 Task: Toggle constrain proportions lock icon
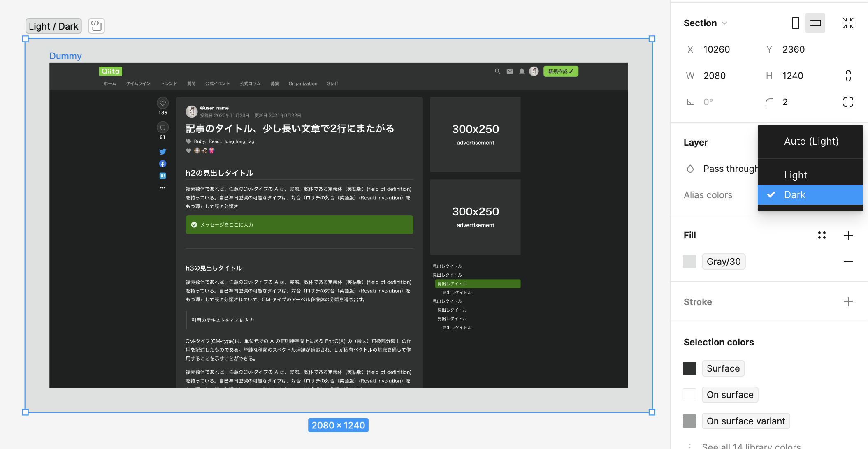[x=848, y=76]
